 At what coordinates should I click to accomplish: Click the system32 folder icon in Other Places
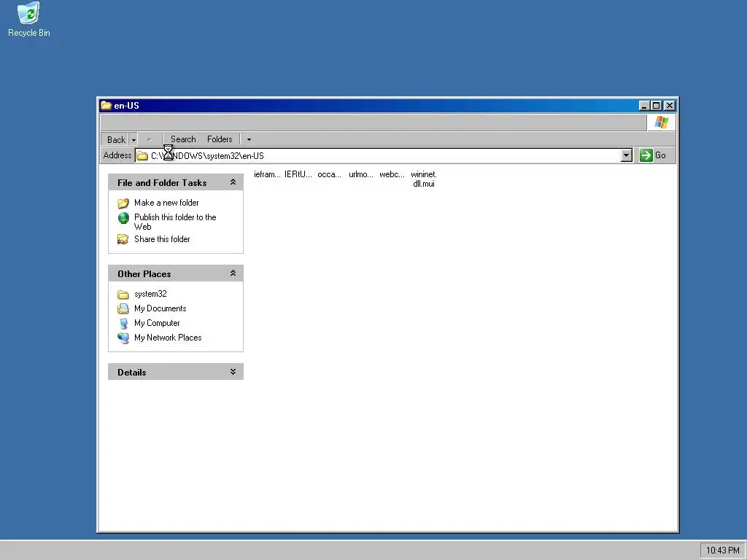(x=123, y=295)
